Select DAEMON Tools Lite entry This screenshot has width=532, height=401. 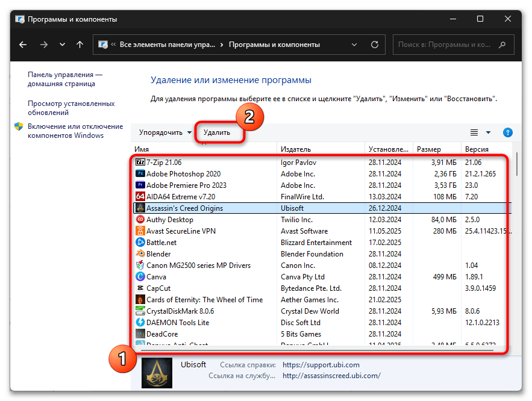tap(322, 323)
